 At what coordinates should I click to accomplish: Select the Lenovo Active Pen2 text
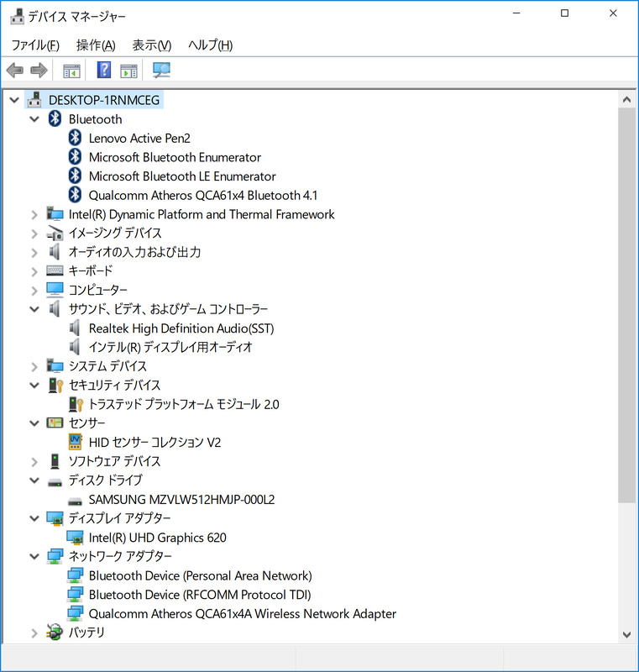[139, 138]
